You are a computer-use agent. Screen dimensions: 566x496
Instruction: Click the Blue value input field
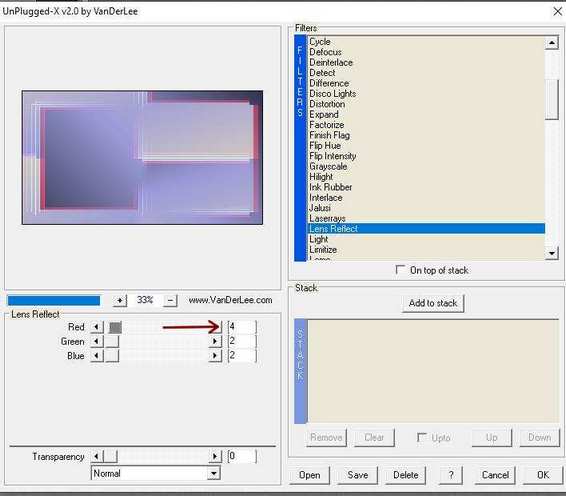pyautogui.click(x=242, y=356)
